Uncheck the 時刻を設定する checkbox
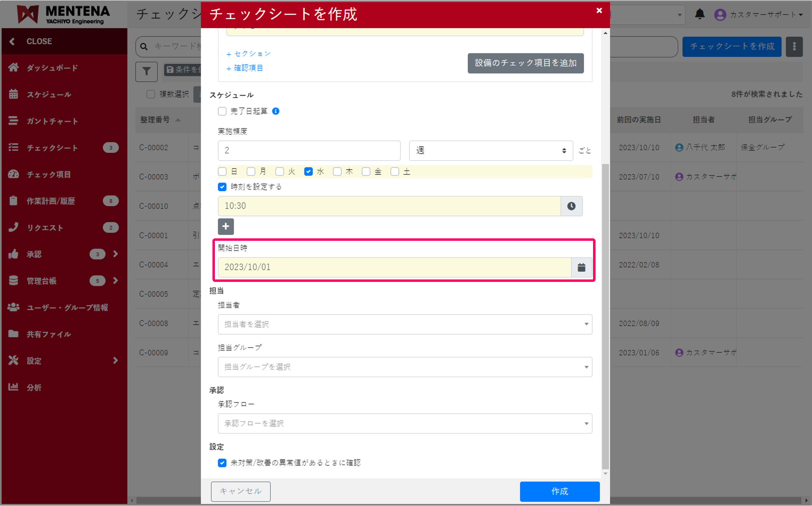 222,187
